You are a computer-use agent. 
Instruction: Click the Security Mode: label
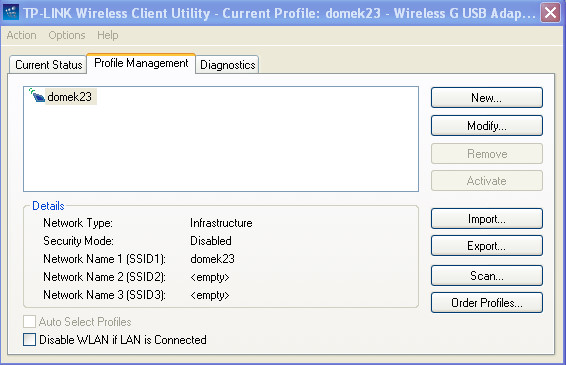[x=78, y=241]
